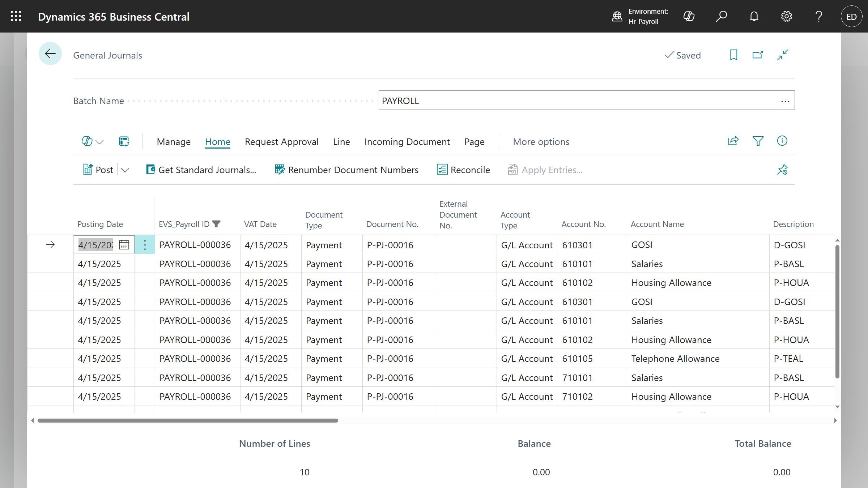Click the Reconcile button
Screen dimensions: 868x488
click(463, 170)
